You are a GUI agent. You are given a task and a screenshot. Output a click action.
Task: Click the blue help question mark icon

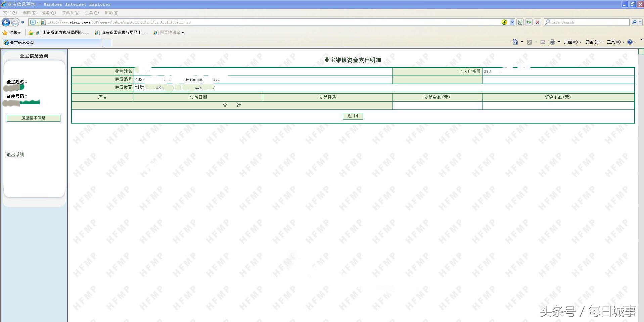(630, 42)
